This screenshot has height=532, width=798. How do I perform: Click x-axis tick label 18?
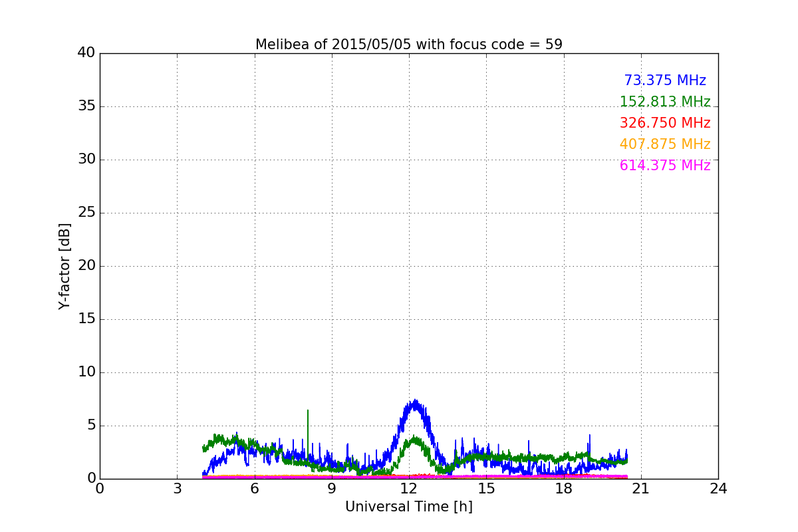click(x=564, y=488)
